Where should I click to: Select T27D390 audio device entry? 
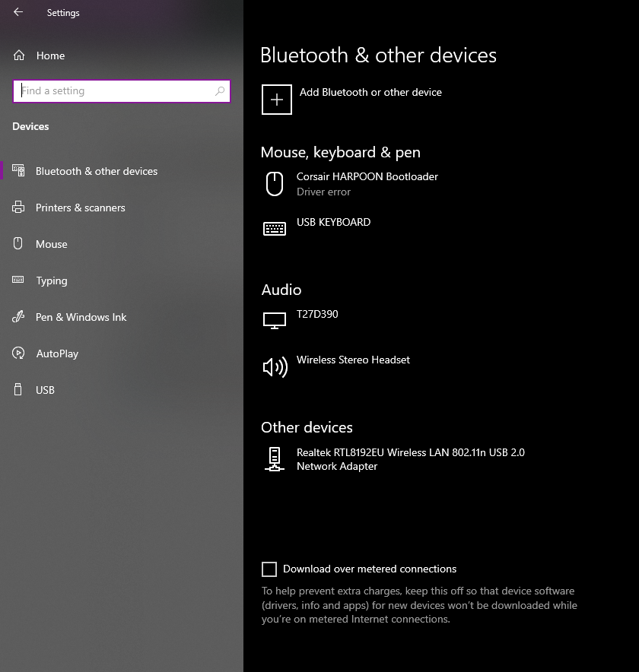point(317,314)
